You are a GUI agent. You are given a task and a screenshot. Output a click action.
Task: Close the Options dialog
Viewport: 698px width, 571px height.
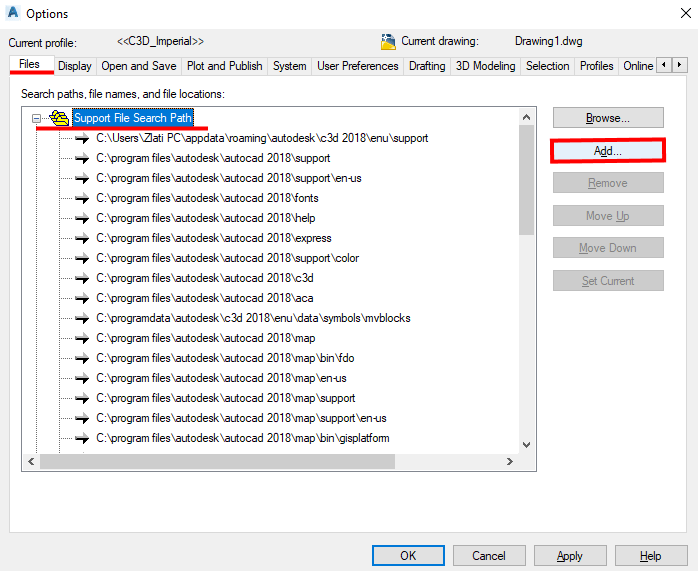click(686, 13)
